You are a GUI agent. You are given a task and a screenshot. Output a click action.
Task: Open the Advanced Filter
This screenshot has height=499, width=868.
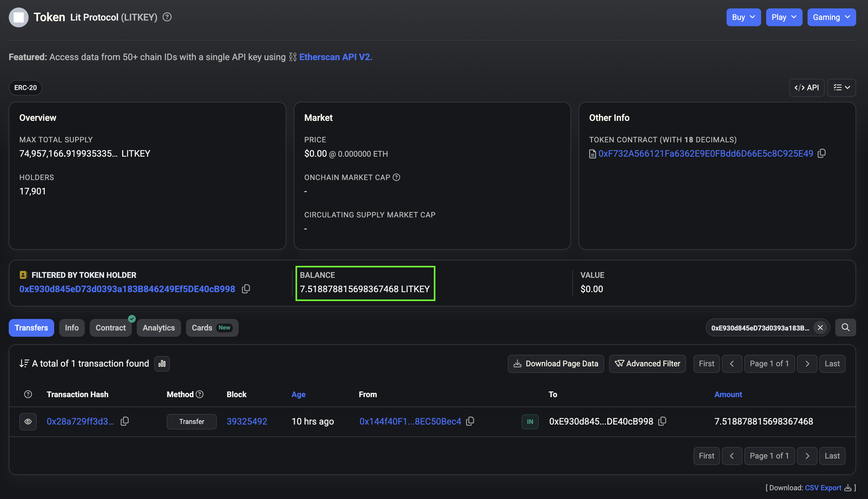click(x=647, y=364)
